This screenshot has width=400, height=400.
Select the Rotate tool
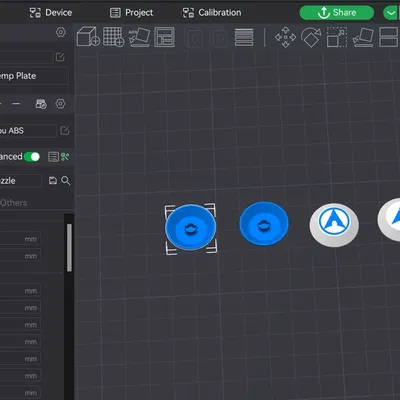(x=311, y=37)
